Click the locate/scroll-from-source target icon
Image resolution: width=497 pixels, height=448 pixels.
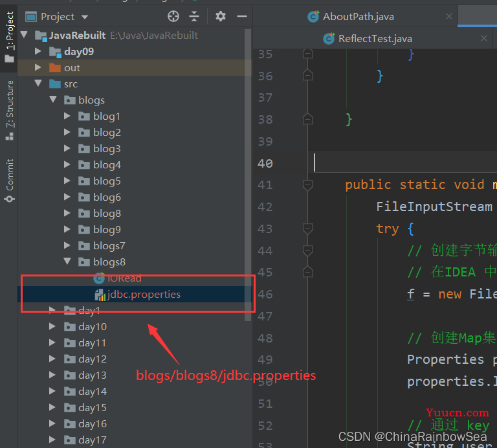173,16
